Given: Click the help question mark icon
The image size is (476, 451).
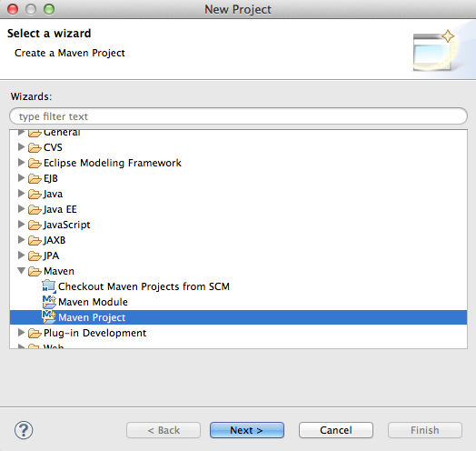Looking at the screenshot, I should (x=24, y=430).
